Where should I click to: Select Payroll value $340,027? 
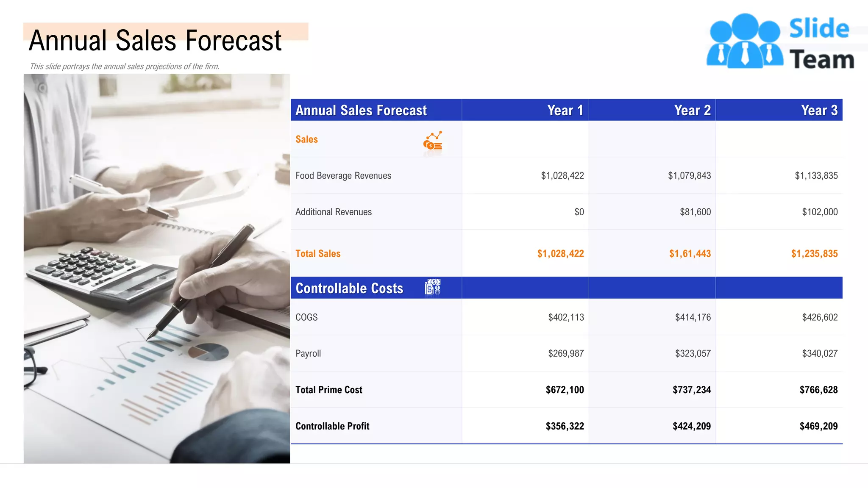click(820, 353)
